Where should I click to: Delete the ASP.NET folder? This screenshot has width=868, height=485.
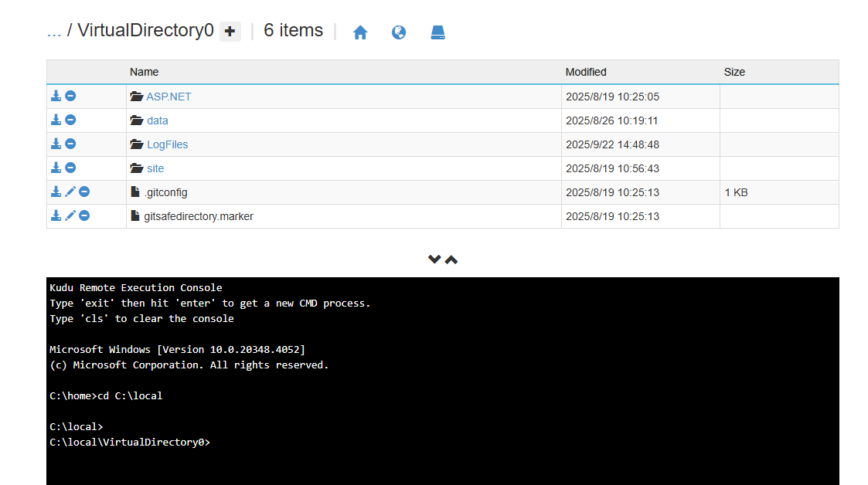70,96
